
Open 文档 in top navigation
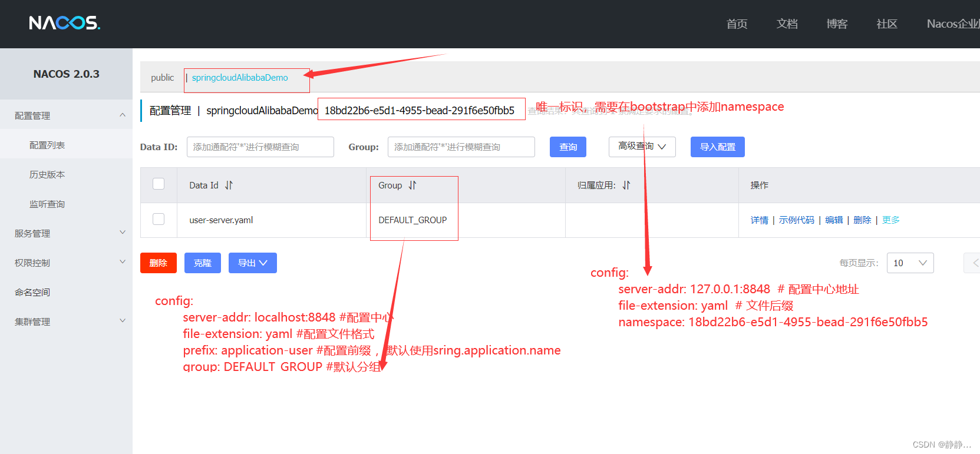787,24
